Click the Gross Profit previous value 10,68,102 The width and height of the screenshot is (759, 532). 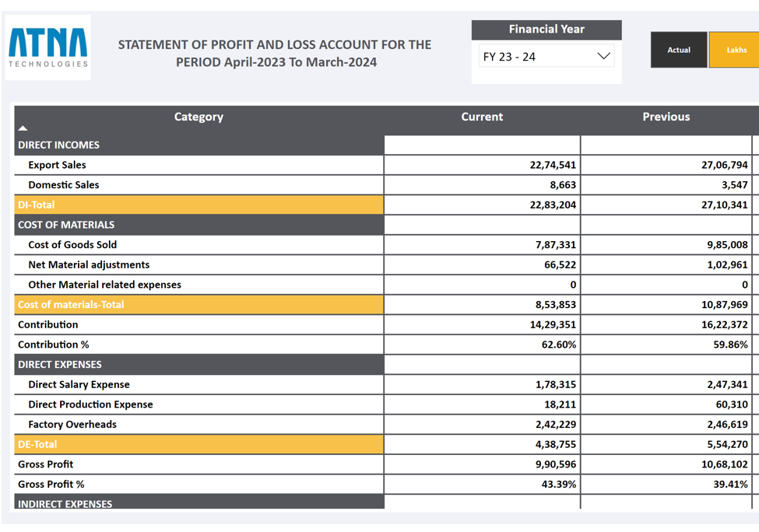(725, 464)
